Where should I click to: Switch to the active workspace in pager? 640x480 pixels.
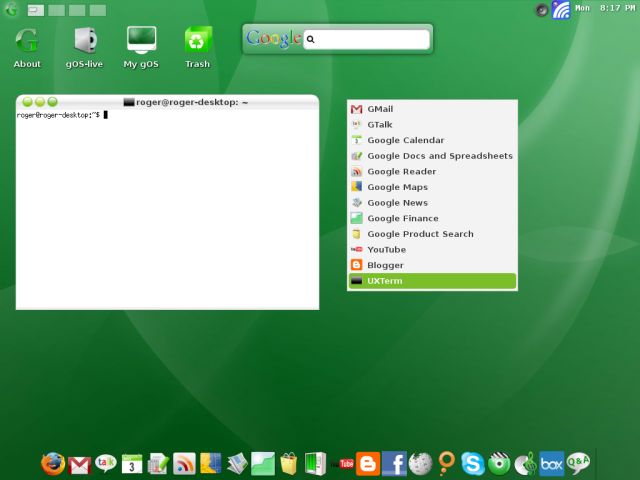tap(36, 10)
